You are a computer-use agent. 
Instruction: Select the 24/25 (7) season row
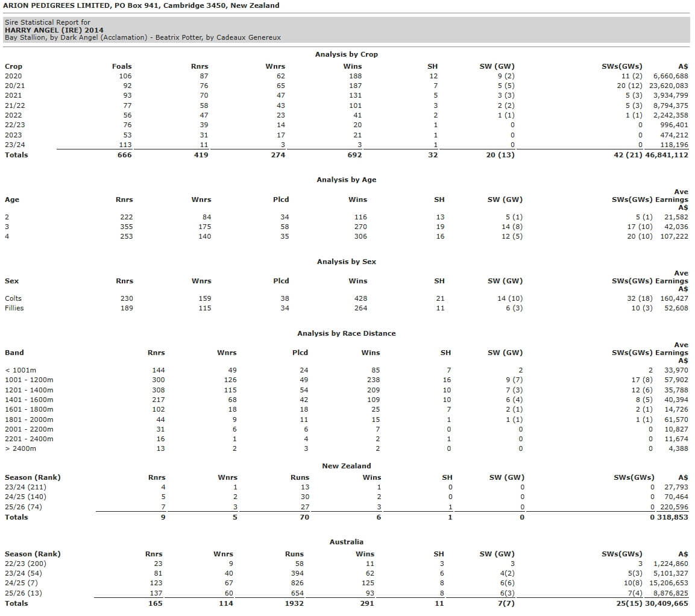23,583
